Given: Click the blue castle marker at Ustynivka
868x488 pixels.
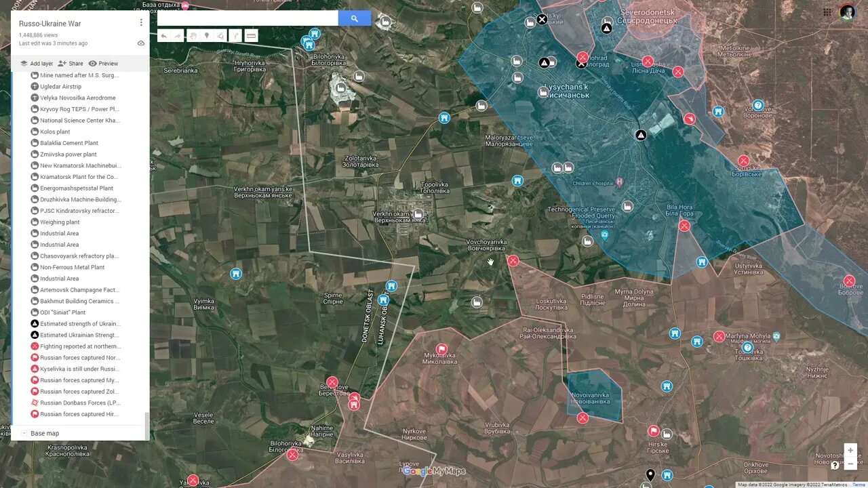Looking at the screenshot, I should click(x=702, y=262).
